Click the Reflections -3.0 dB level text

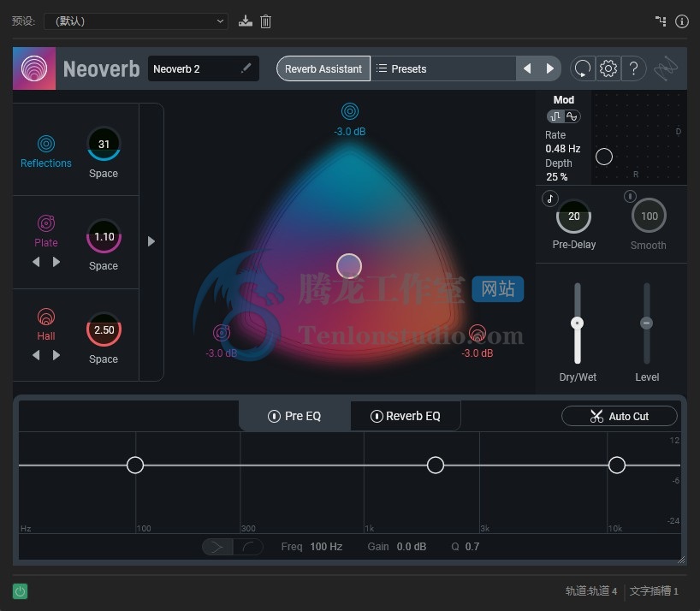coord(349,132)
